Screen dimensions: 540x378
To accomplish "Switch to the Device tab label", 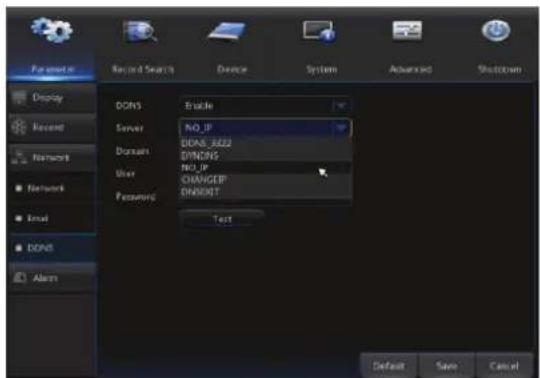I will 232,69.
